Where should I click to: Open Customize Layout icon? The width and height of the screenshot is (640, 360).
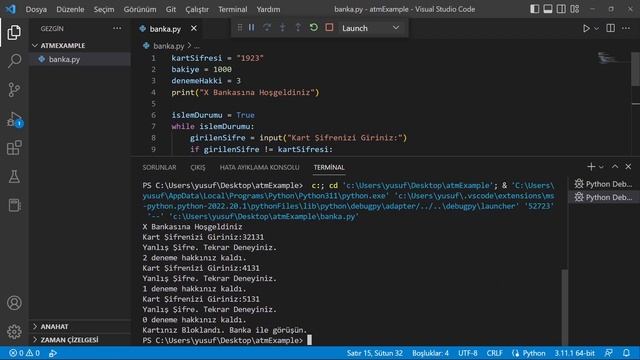[x=575, y=9]
